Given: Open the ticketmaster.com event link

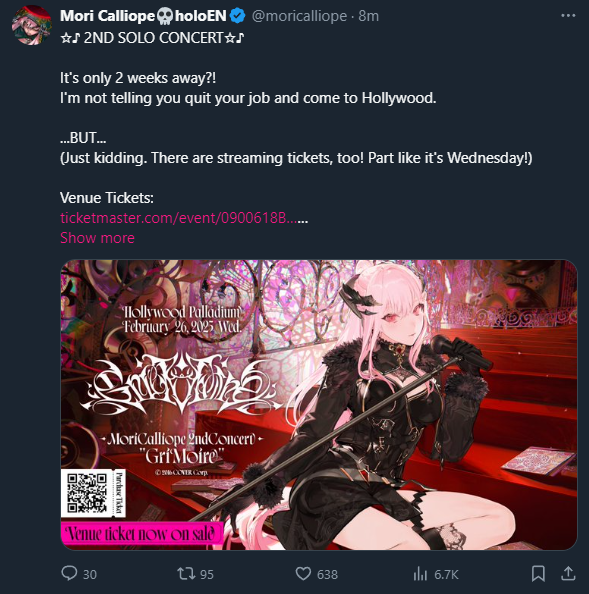Looking at the screenshot, I should (178, 218).
